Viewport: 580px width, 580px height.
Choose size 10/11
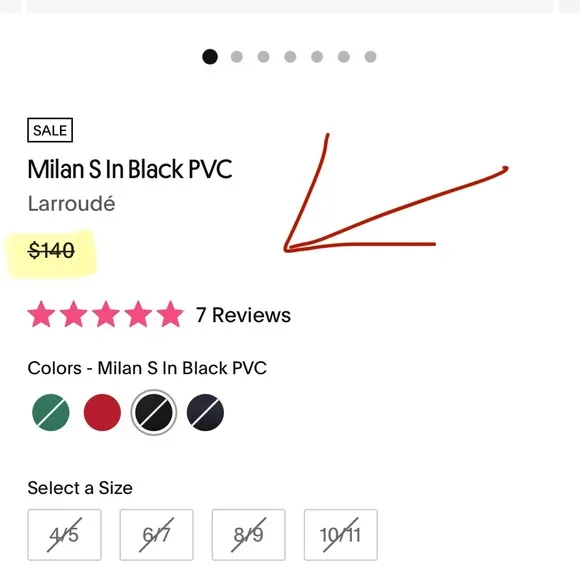pyautogui.click(x=341, y=535)
